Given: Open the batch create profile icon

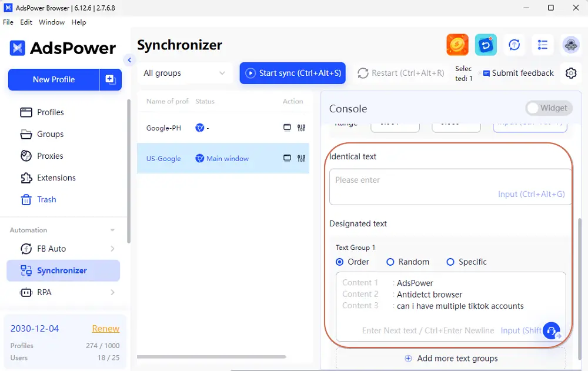Looking at the screenshot, I should [111, 79].
